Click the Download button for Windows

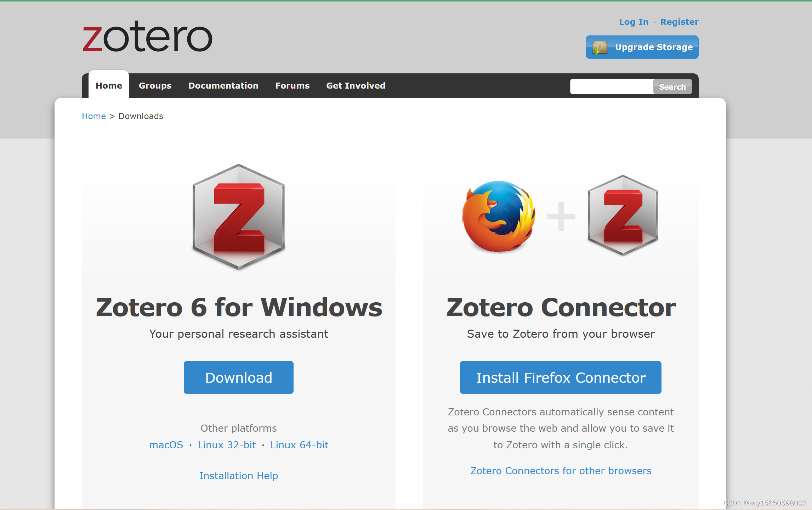point(238,377)
